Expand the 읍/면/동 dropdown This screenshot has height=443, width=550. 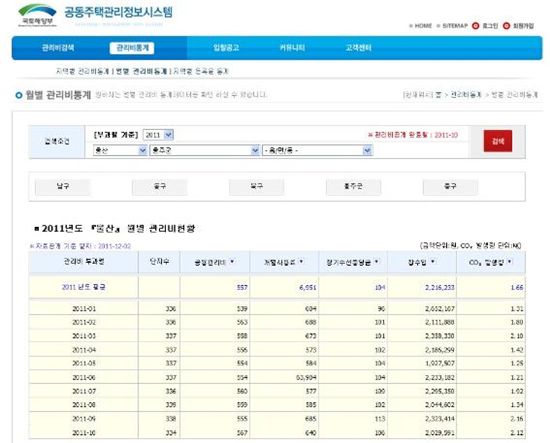pos(317,150)
